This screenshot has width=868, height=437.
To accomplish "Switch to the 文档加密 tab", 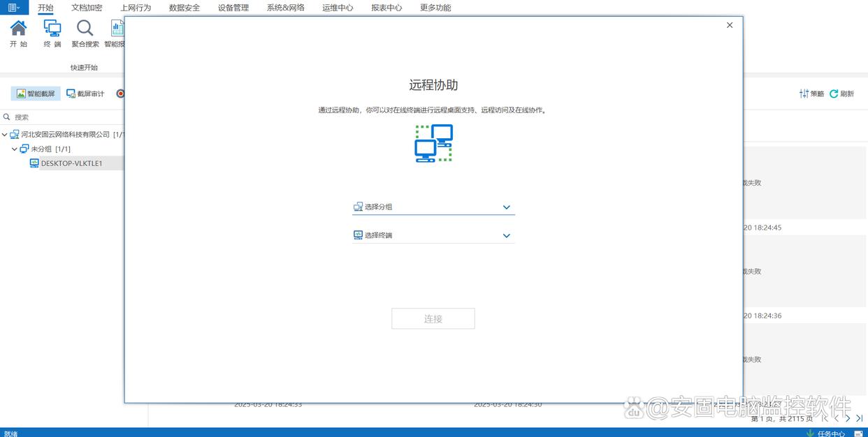I will pyautogui.click(x=87, y=8).
